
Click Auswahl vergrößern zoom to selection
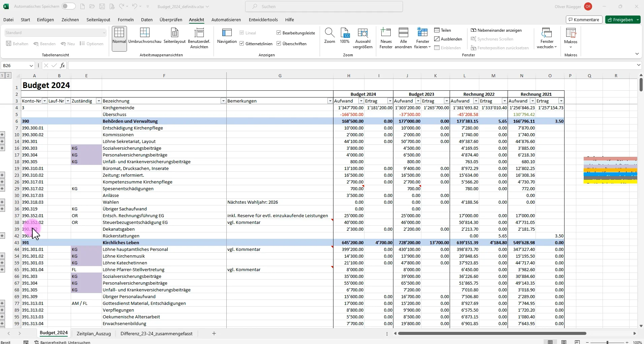pos(363,38)
